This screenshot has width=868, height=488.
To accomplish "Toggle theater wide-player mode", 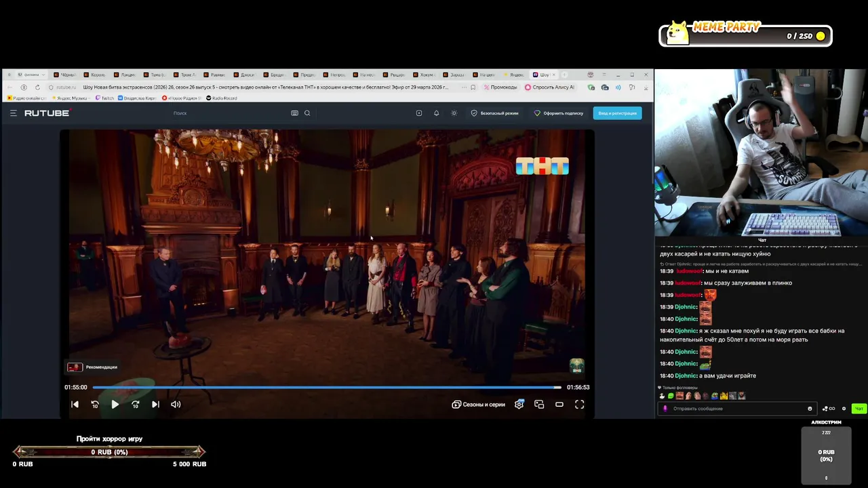I will 559,405.
